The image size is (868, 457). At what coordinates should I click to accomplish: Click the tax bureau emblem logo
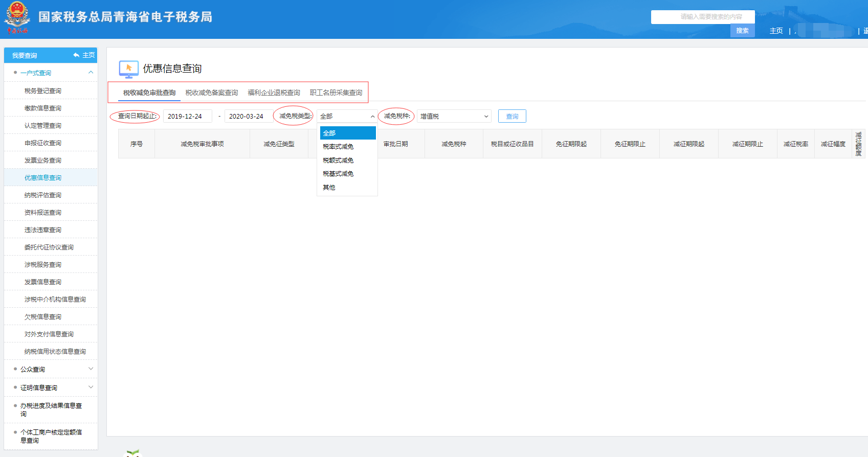pos(17,18)
